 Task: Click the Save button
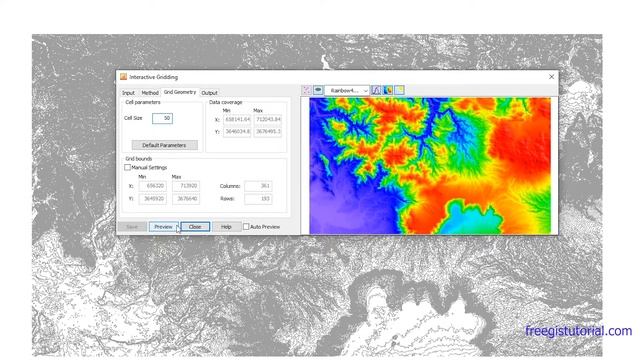[x=132, y=227]
